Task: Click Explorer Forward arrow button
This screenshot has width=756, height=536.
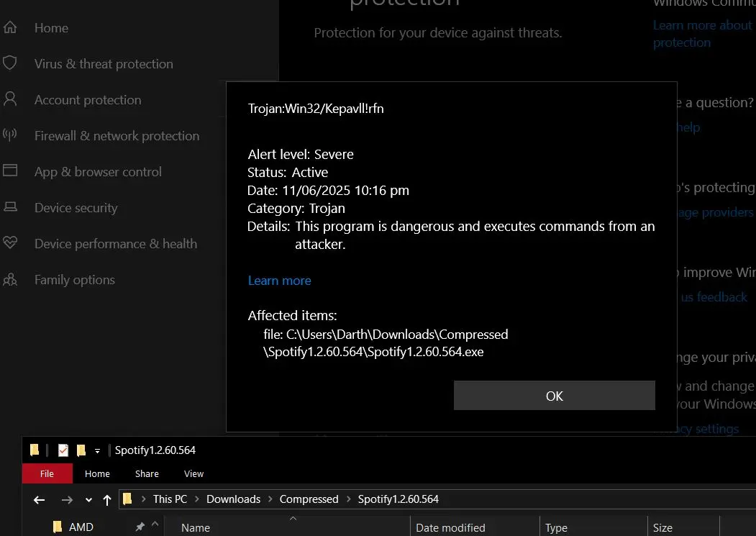Action: [x=67, y=500]
